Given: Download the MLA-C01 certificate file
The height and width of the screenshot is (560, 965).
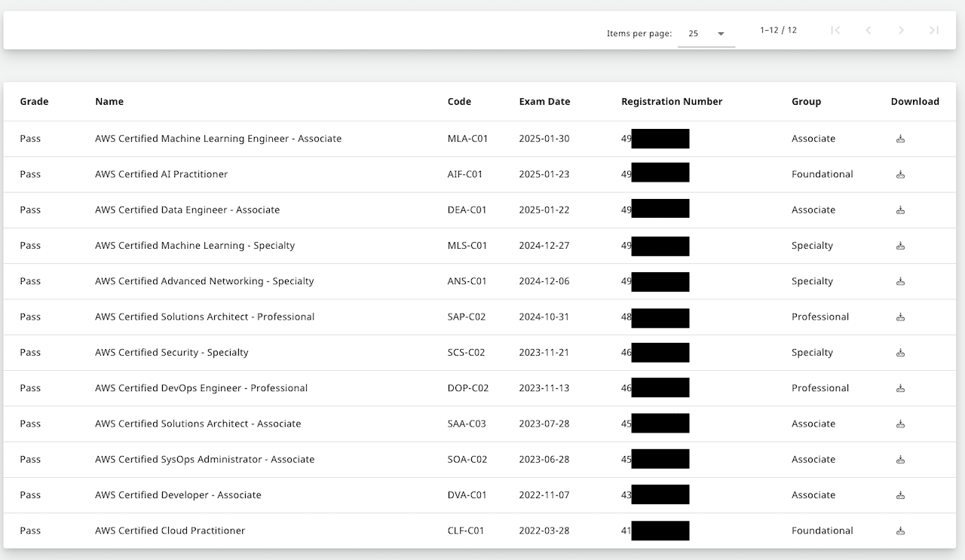Looking at the screenshot, I should [900, 139].
